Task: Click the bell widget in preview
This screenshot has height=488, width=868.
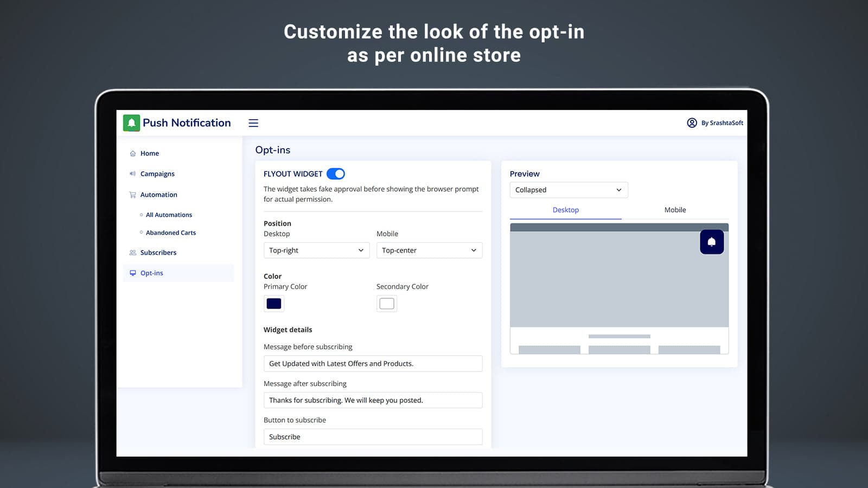Action: pos(711,242)
